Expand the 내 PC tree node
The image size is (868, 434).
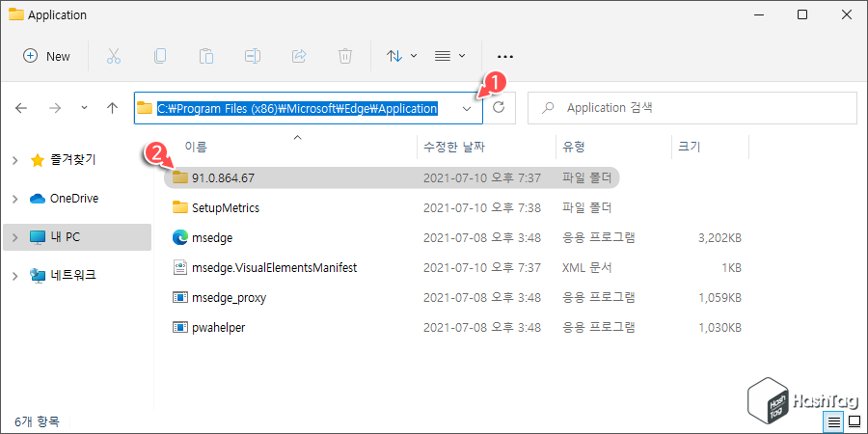pos(15,237)
